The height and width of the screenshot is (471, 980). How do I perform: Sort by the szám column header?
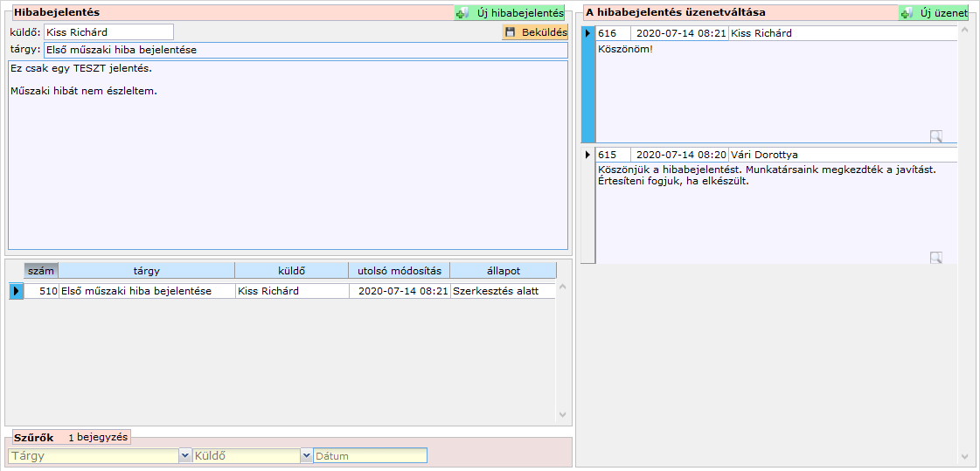point(41,271)
